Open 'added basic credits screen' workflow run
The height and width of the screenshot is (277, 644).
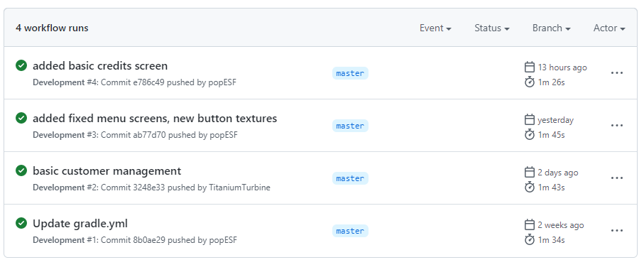(100, 66)
